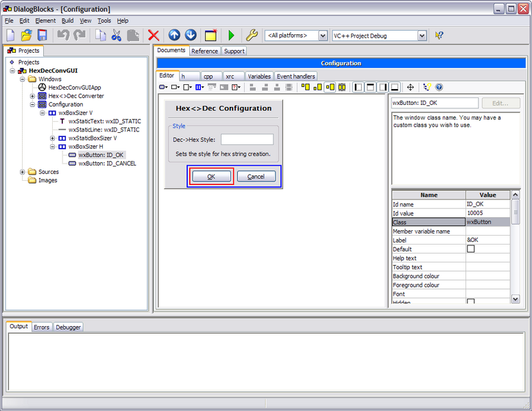532x411 pixels.
Task: Click the properties scrollbar down arrow
Action: point(516,299)
